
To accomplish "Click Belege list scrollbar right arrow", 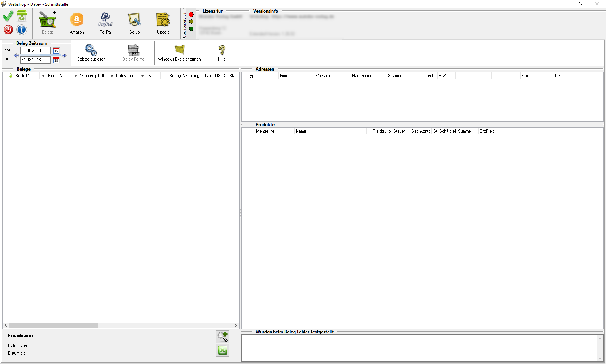I will pos(236,325).
